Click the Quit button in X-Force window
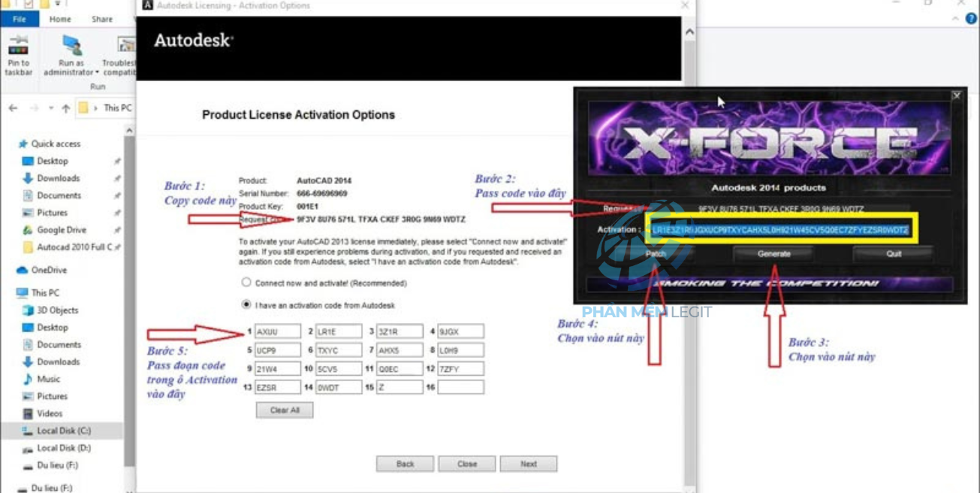This screenshot has width=980, height=493. point(893,254)
